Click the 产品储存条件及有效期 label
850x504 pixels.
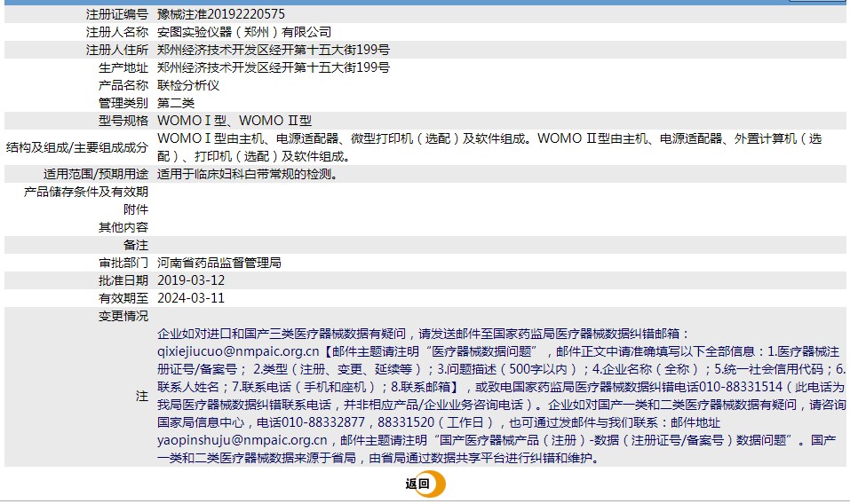point(85,192)
